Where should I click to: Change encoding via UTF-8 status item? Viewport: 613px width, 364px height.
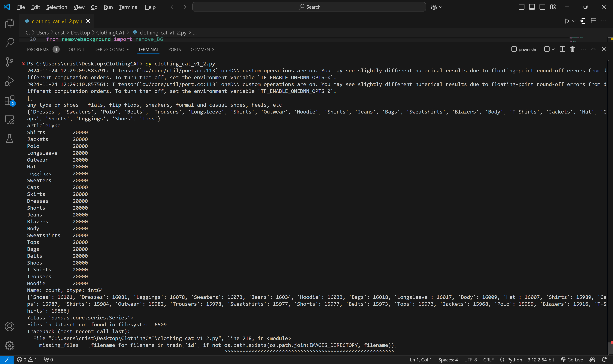(471, 360)
